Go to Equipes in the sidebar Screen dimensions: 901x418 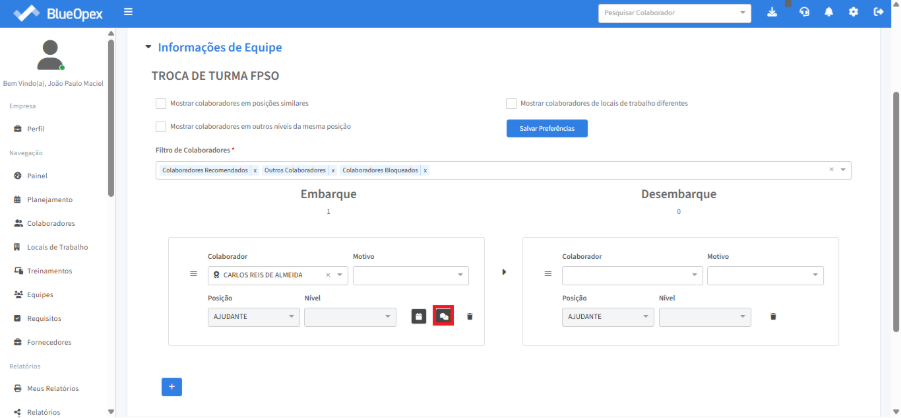(40, 294)
